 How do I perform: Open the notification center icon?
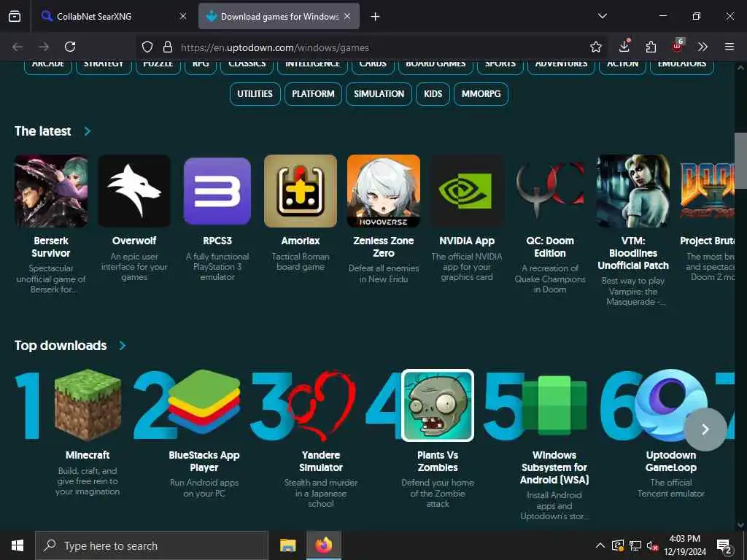(724, 546)
